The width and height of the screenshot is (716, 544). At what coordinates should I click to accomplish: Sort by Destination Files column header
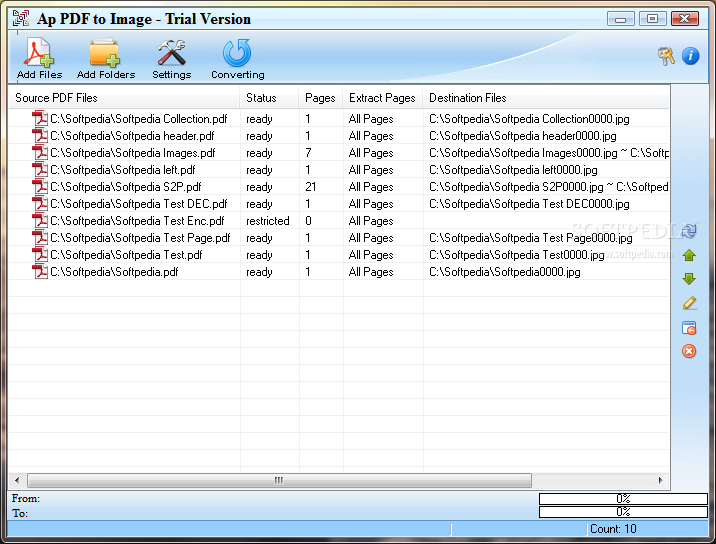click(546, 98)
